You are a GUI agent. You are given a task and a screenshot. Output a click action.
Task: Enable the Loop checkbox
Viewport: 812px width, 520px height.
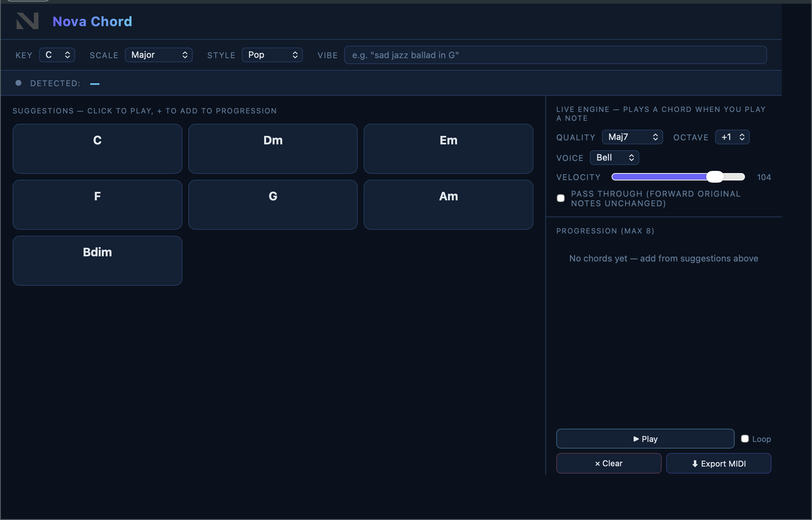pyautogui.click(x=745, y=439)
